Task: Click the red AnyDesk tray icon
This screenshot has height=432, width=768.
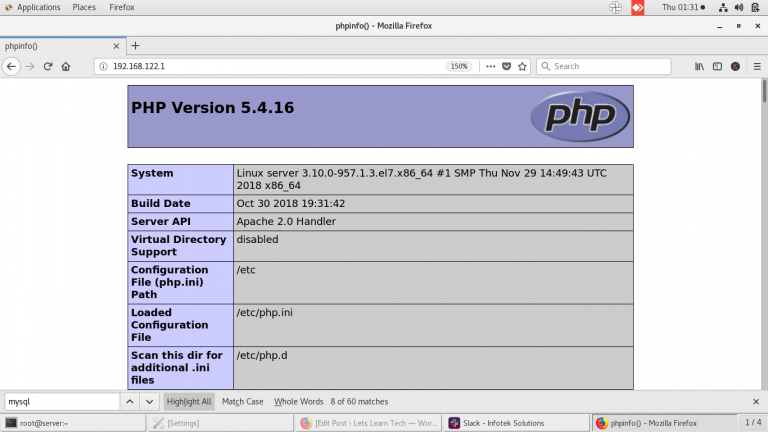Action: [638, 7]
